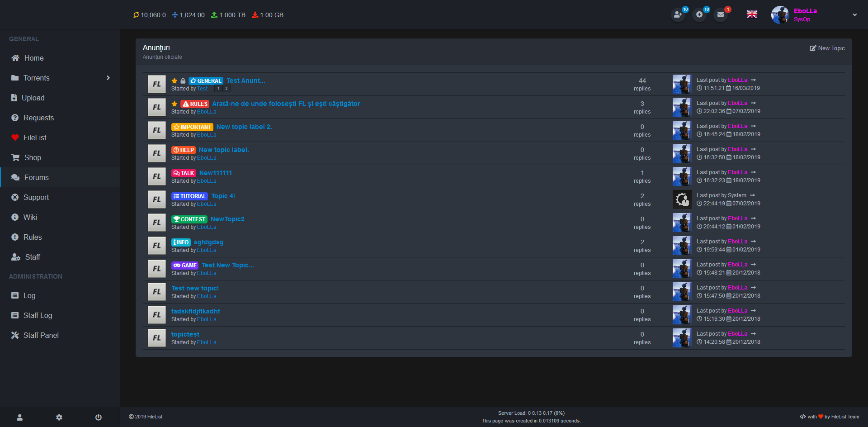Open the 'New topic label 2.' thread

point(244,127)
